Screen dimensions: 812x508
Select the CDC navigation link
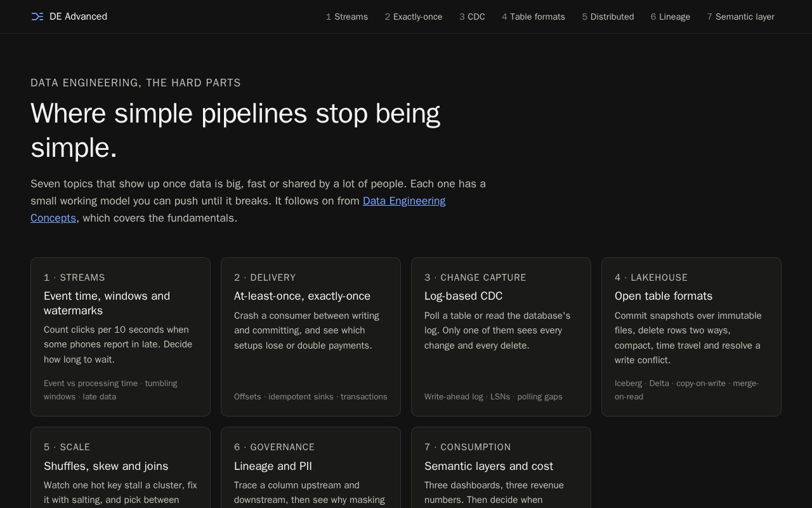click(472, 17)
